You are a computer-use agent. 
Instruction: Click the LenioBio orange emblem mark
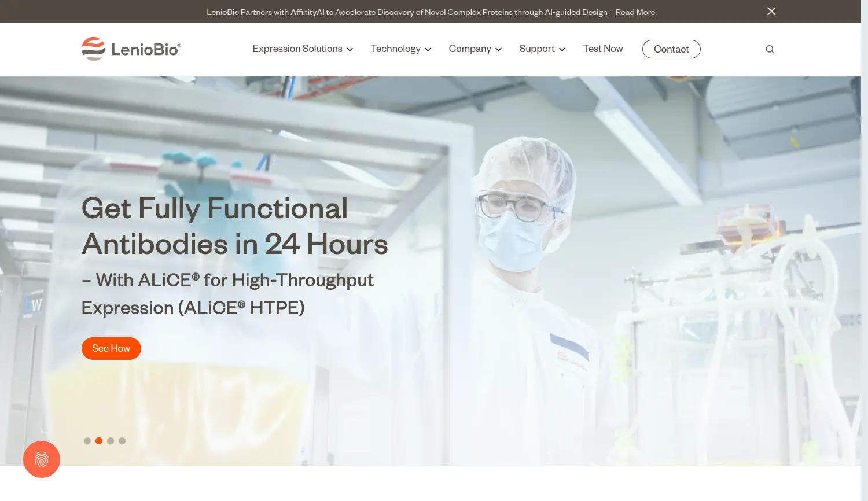click(x=93, y=49)
